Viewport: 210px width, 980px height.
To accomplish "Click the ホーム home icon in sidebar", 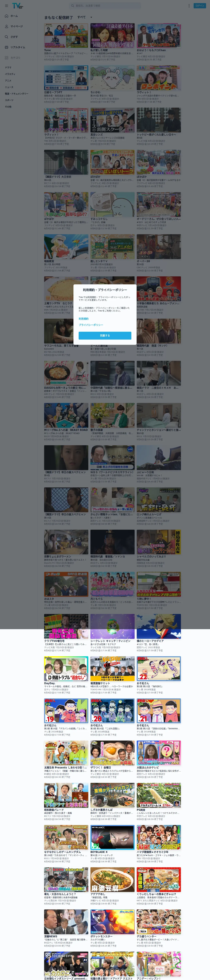I will point(7,16).
